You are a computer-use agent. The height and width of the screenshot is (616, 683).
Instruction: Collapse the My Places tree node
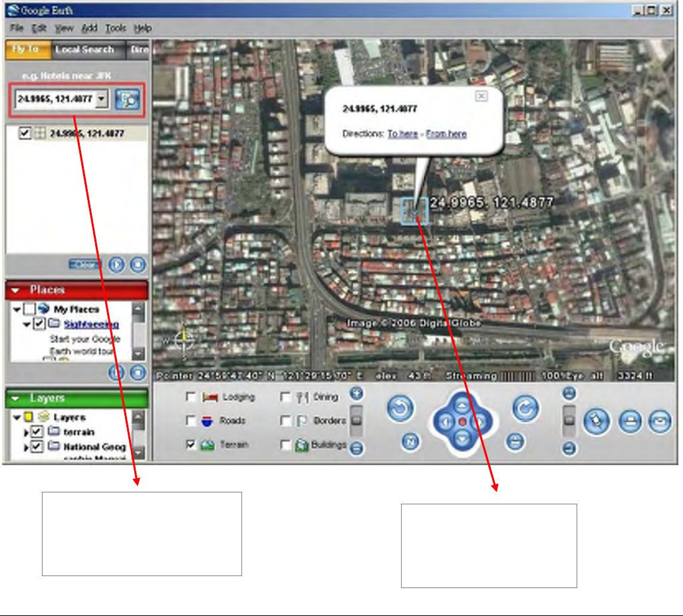pyautogui.click(x=17, y=310)
